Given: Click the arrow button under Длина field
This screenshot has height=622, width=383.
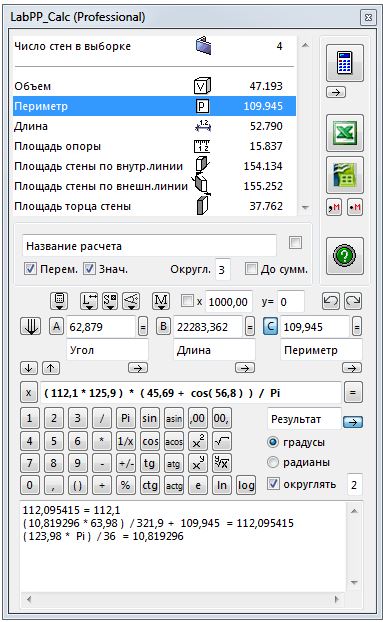Looking at the screenshot, I should pos(245,368).
